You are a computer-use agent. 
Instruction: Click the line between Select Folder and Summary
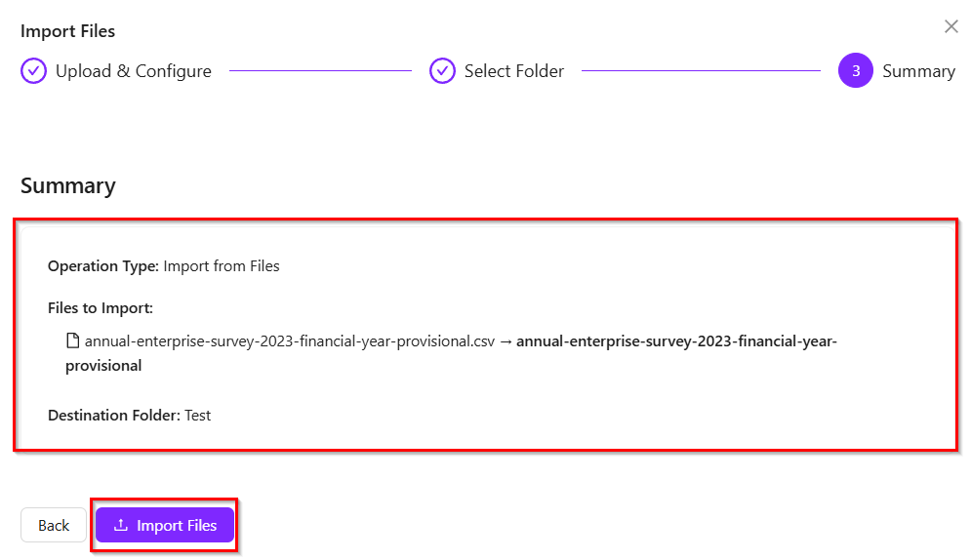[x=701, y=71]
